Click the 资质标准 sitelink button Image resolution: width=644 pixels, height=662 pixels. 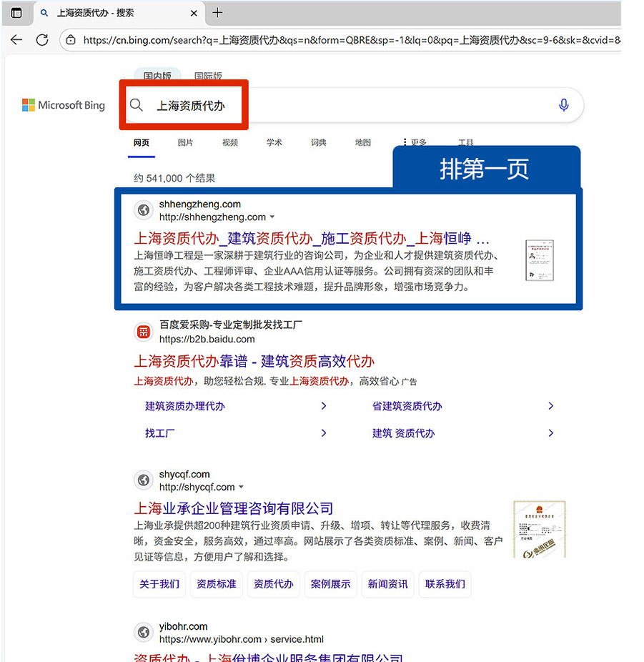216,584
